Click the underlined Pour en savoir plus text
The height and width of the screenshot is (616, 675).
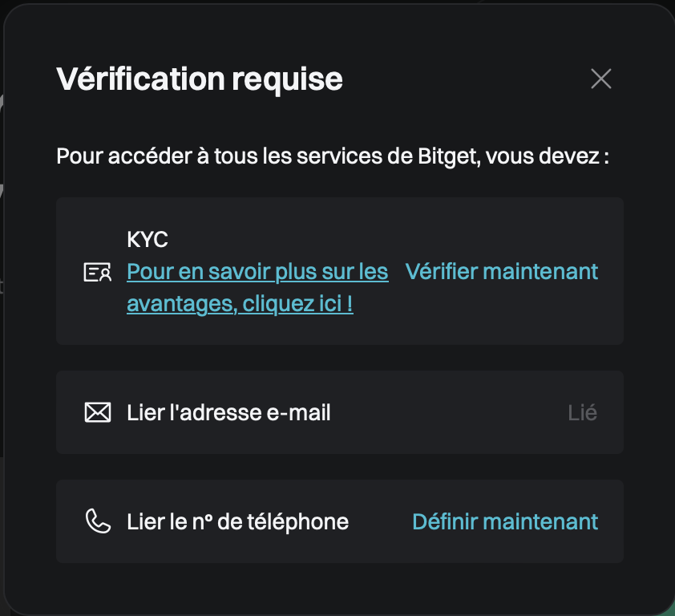pyautogui.click(x=257, y=272)
